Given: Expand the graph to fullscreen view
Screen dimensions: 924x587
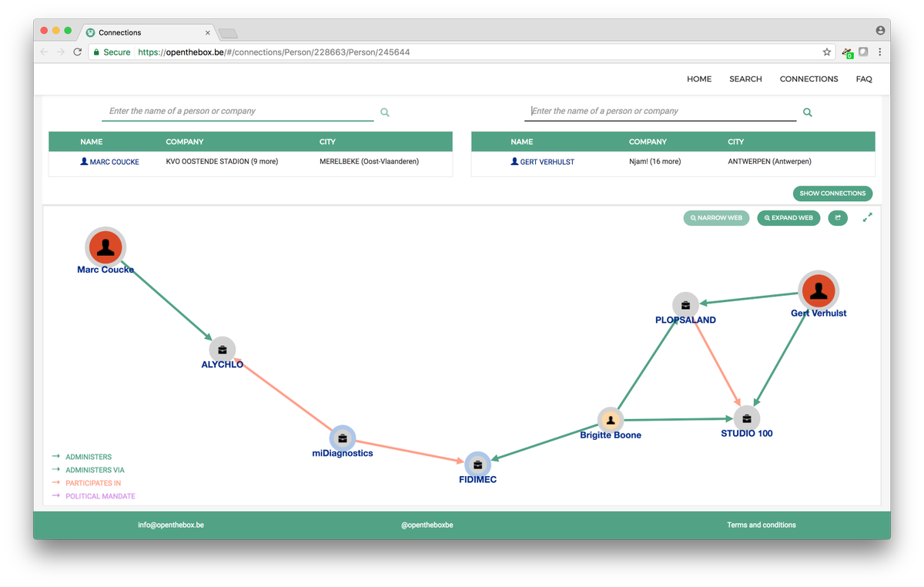Looking at the screenshot, I should pyautogui.click(x=867, y=217).
